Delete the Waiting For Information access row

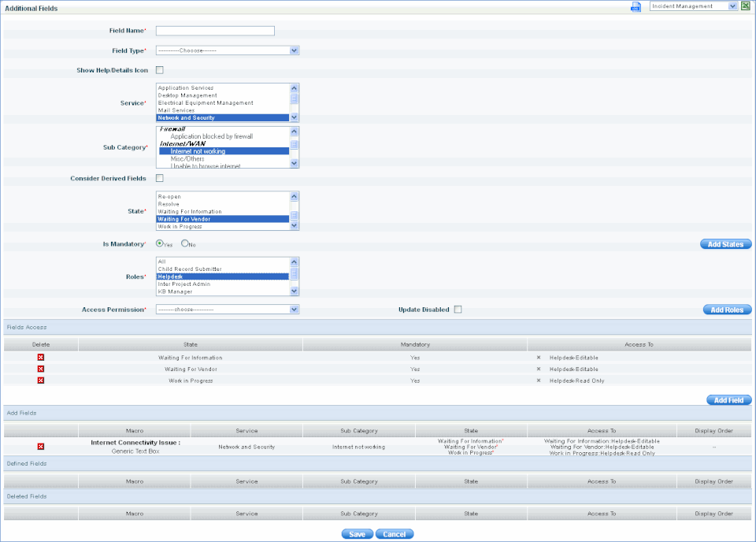tap(41, 358)
